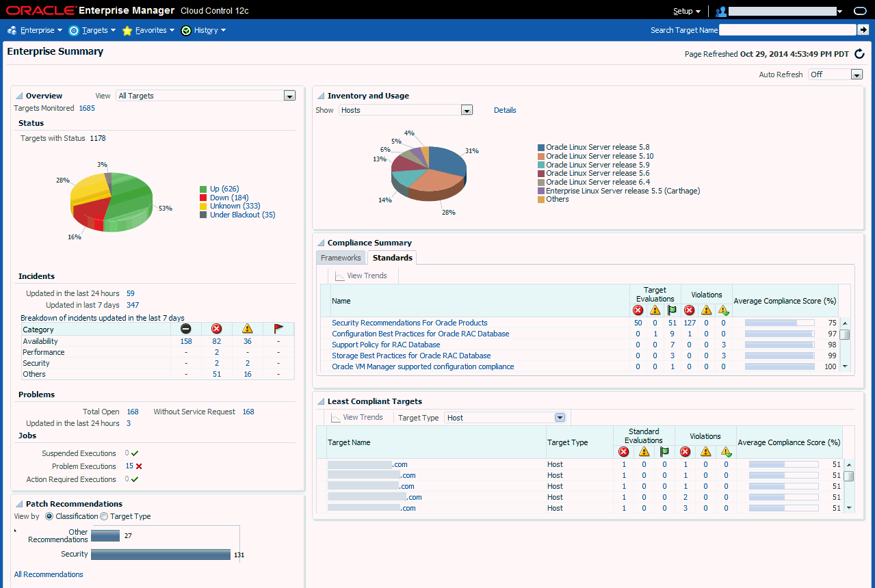Screen dimensions: 875x588
Task: Open the Details link in Inventory
Action: pyautogui.click(x=505, y=110)
